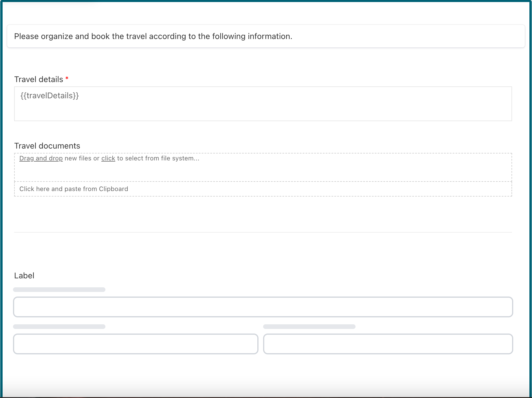Click the 'to select from file system' text
The height and width of the screenshot is (398, 532).
click(x=158, y=158)
